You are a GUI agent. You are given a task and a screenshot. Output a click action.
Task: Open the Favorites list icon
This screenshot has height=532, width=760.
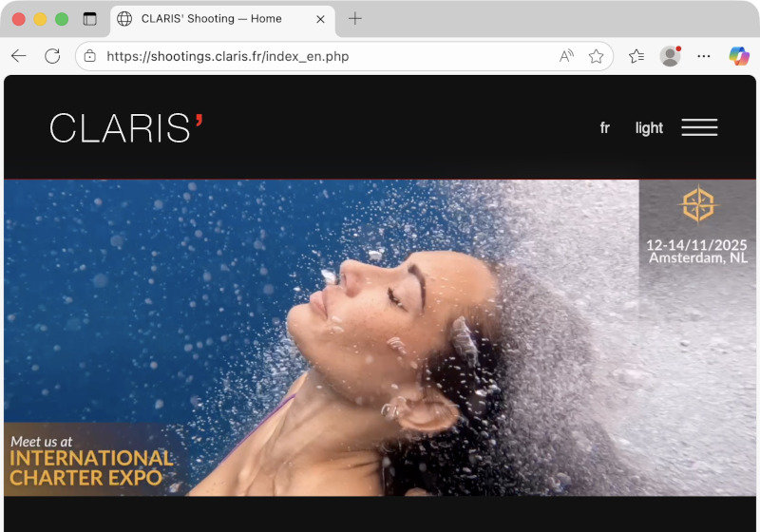click(636, 56)
